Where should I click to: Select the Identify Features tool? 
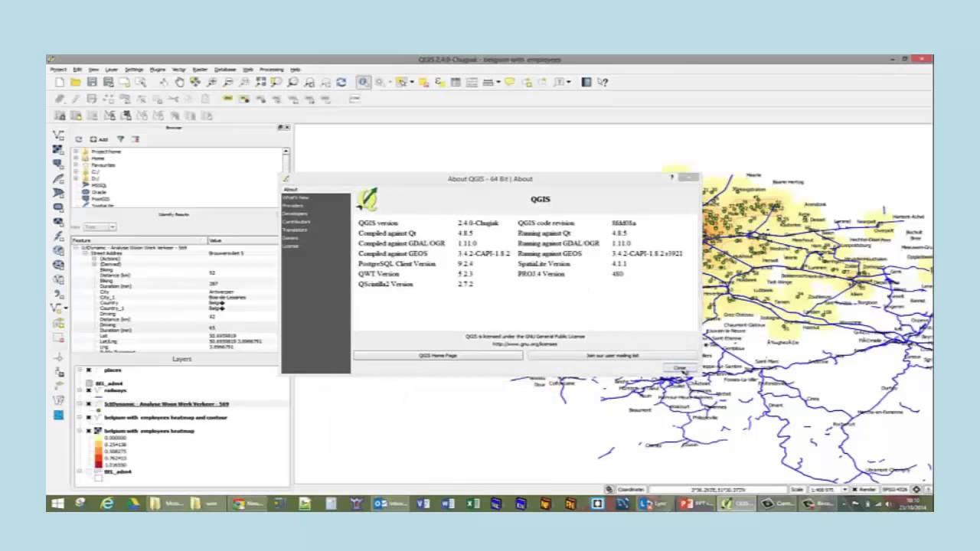364,82
